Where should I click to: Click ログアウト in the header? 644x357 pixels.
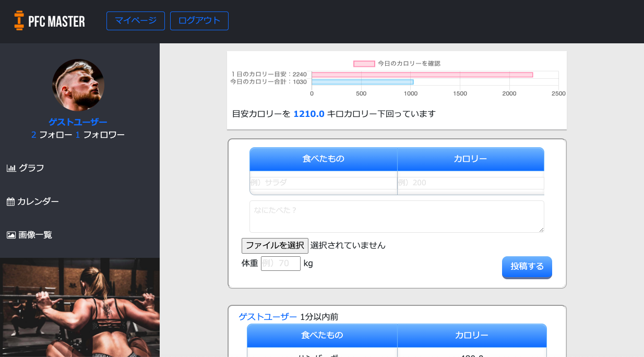(x=199, y=21)
